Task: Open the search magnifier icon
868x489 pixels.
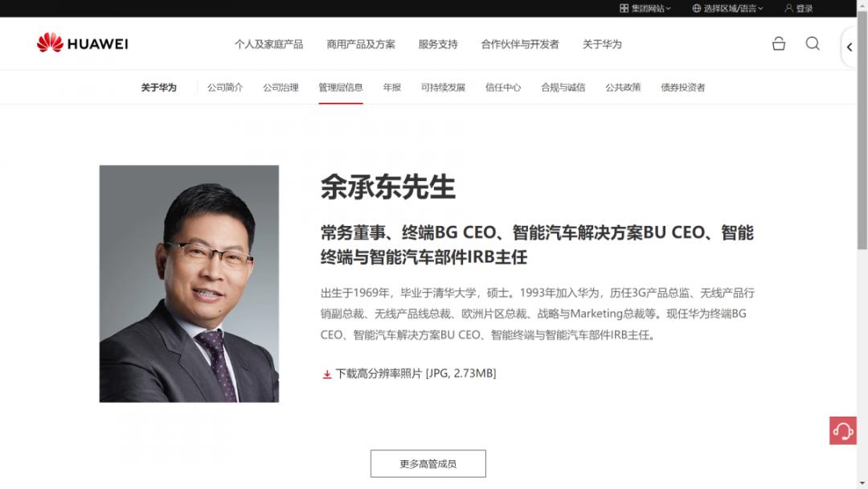Action: click(x=813, y=43)
